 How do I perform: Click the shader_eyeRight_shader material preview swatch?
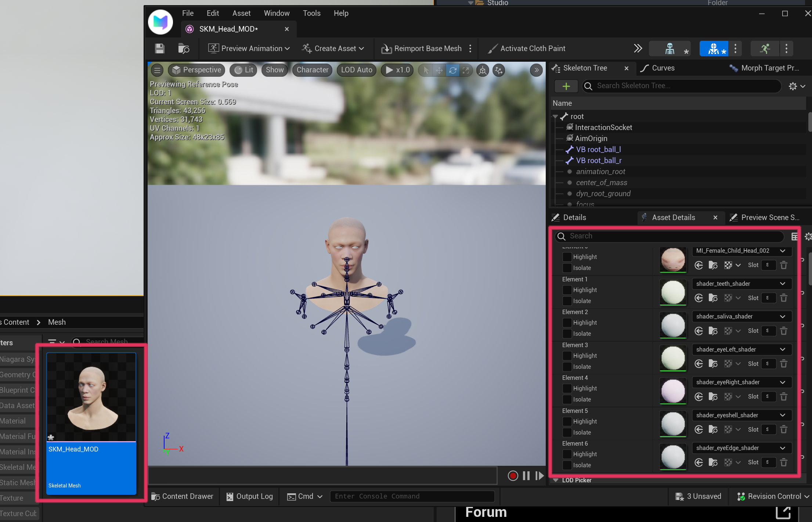(673, 390)
